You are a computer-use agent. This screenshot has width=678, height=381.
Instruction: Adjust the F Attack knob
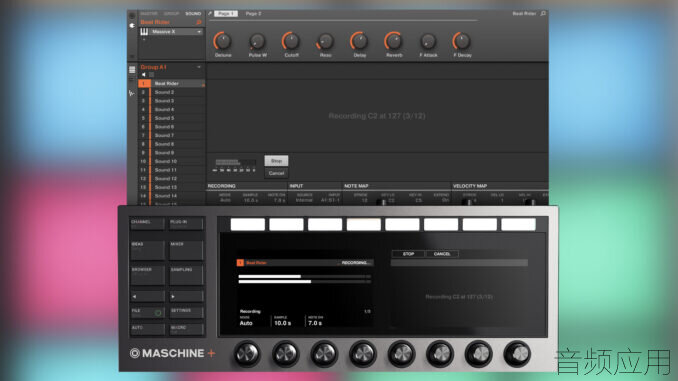pyautogui.click(x=428, y=41)
